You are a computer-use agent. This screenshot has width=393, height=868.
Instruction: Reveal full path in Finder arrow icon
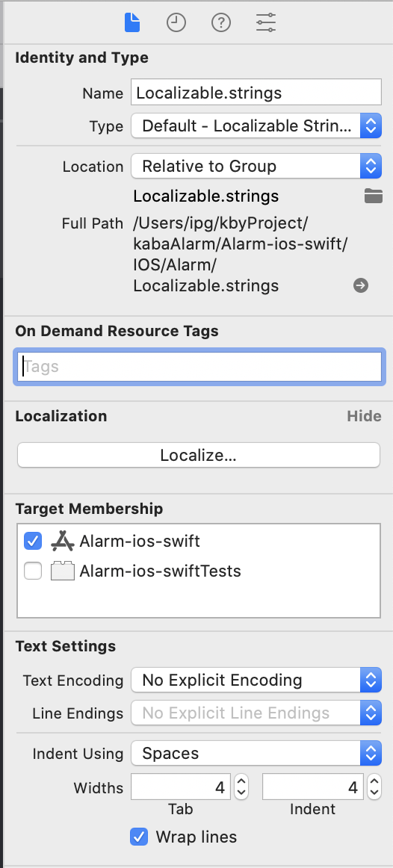click(361, 285)
